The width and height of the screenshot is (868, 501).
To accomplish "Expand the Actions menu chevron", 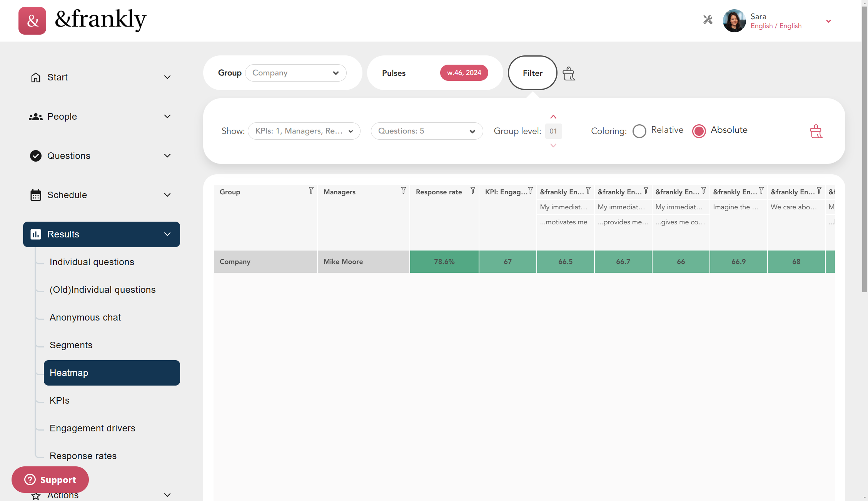I will point(167,495).
